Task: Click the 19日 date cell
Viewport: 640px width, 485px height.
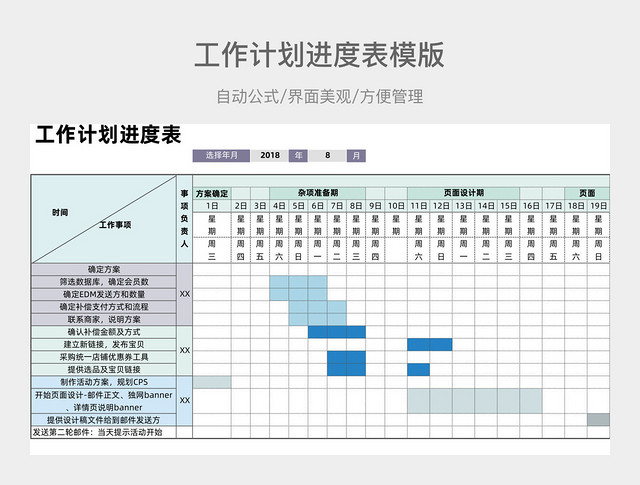Action: [598, 206]
